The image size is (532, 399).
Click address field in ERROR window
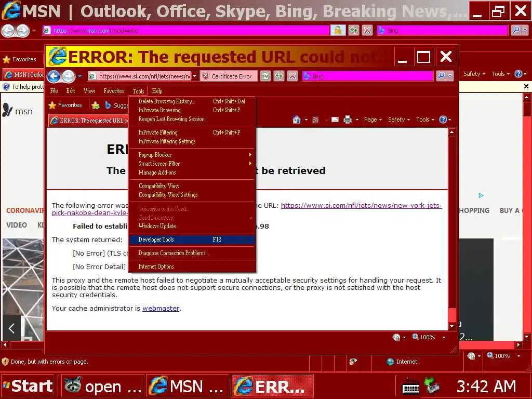(x=140, y=76)
